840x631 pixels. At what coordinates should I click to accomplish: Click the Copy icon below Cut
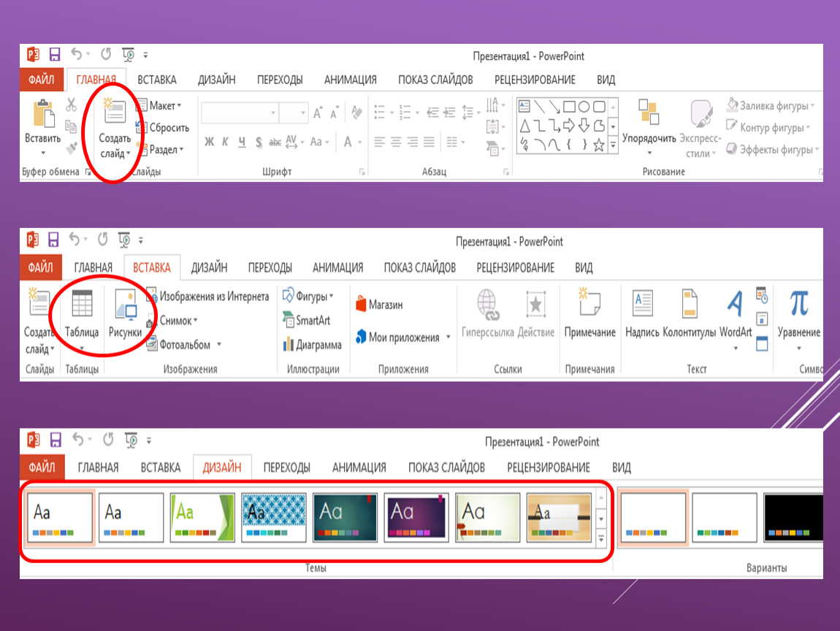point(71,126)
